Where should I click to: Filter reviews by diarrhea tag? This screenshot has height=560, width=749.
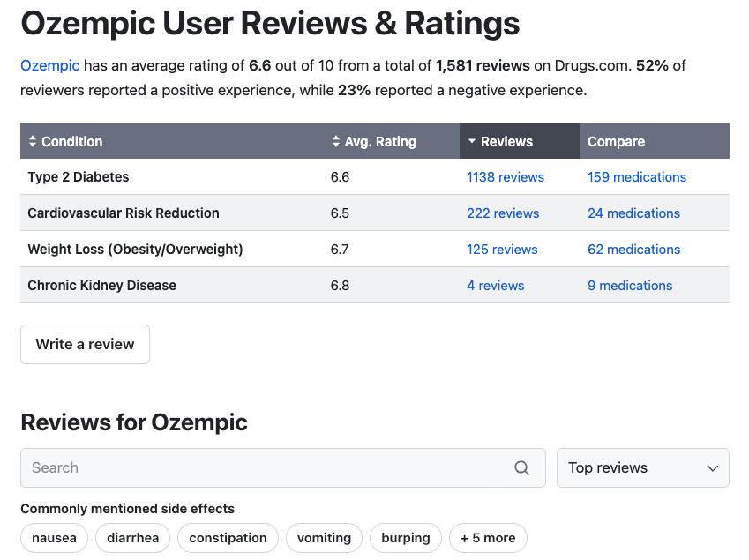point(133,538)
